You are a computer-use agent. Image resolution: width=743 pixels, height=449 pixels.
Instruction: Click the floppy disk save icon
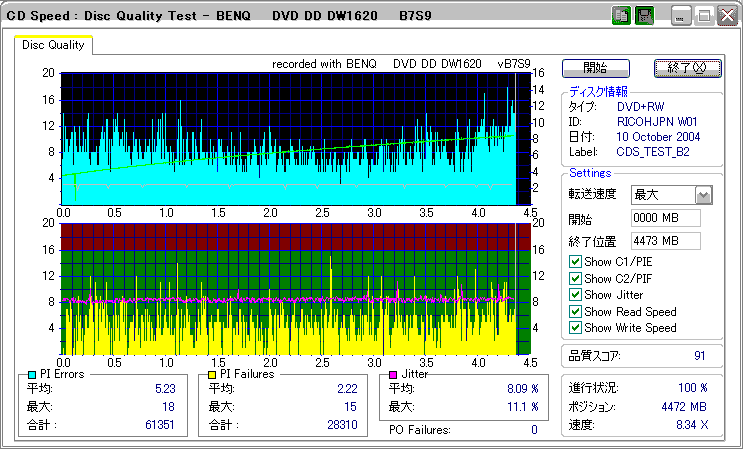click(644, 16)
